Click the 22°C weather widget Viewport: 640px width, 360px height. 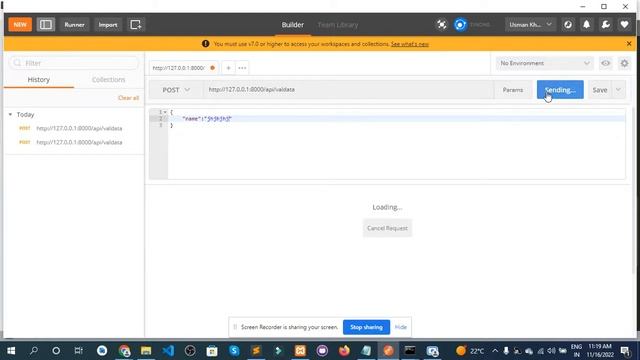point(470,351)
